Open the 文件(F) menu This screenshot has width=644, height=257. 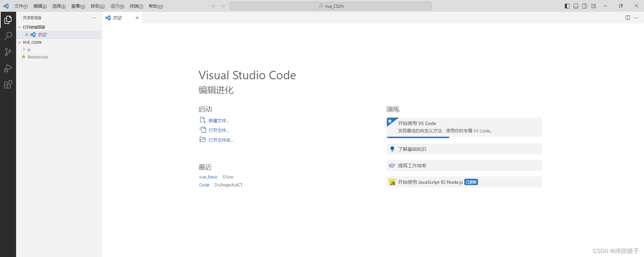(21, 6)
